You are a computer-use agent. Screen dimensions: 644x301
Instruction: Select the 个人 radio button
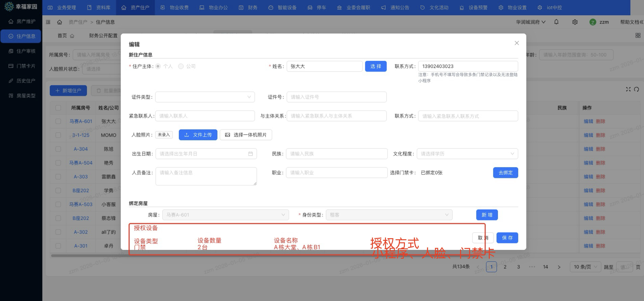(158, 66)
